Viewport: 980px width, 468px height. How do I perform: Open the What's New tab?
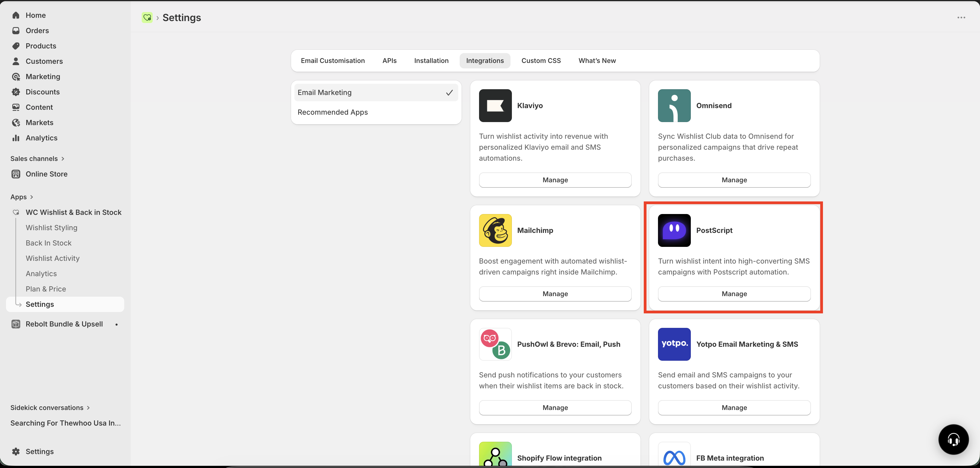point(597,60)
